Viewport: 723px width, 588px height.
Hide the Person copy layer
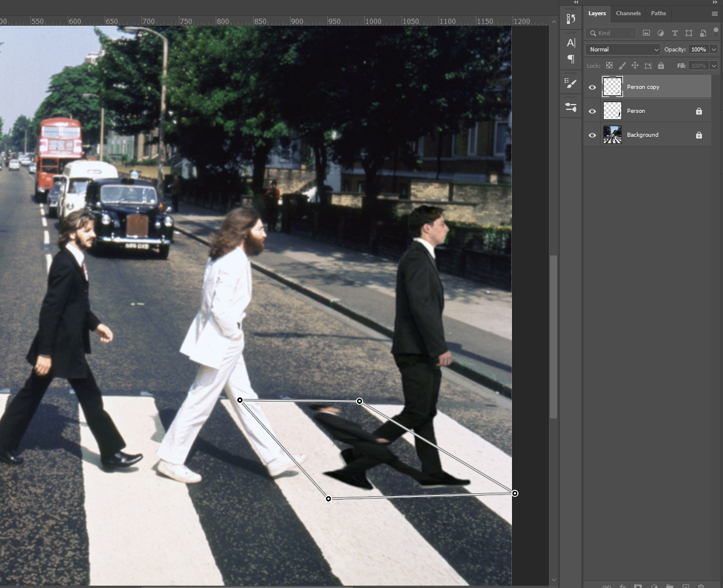pos(592,87)
